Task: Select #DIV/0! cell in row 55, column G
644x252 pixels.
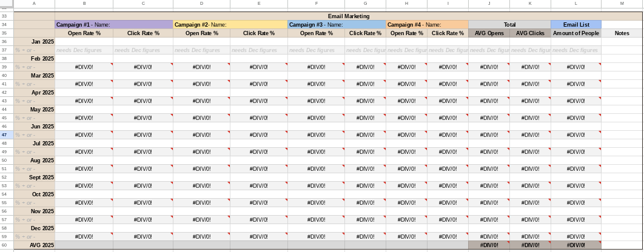Action: [x=366, y=203]
